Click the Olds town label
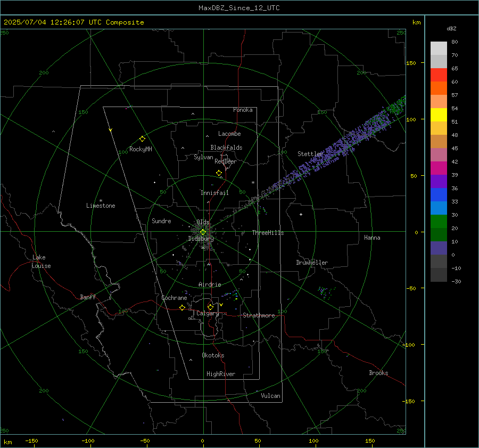 tap(203, 222)
